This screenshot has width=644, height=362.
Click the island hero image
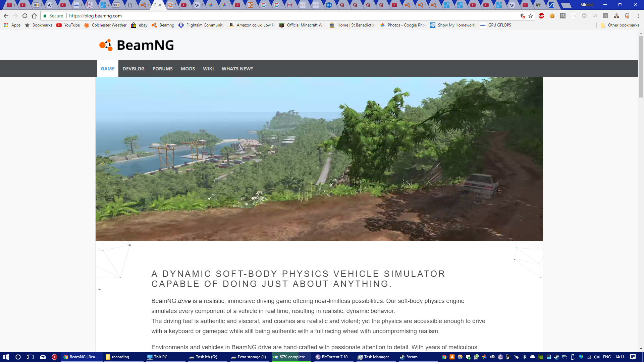(x=319, y=159)
